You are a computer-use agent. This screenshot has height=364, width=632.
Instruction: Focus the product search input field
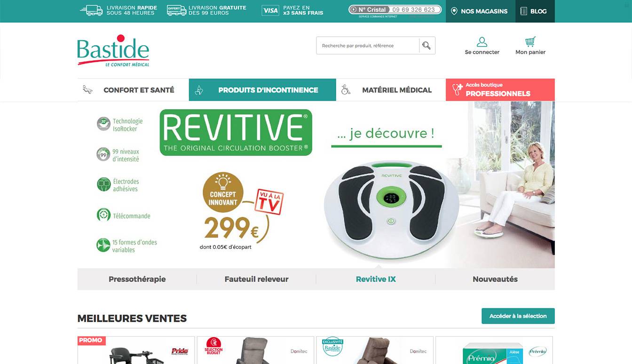click(368, 46)
